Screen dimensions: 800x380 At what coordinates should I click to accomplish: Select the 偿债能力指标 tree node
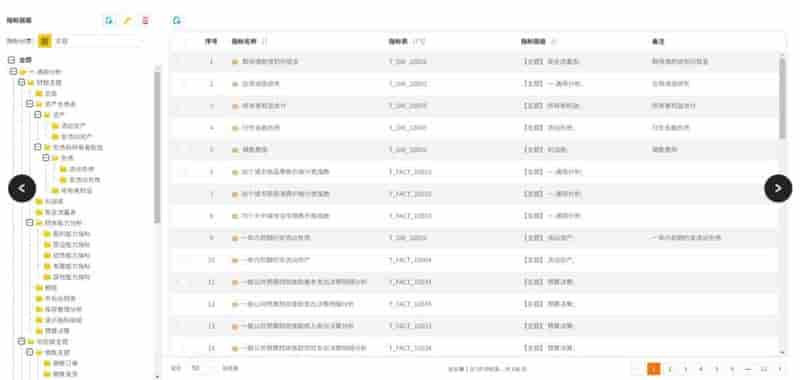coord(71,256)
